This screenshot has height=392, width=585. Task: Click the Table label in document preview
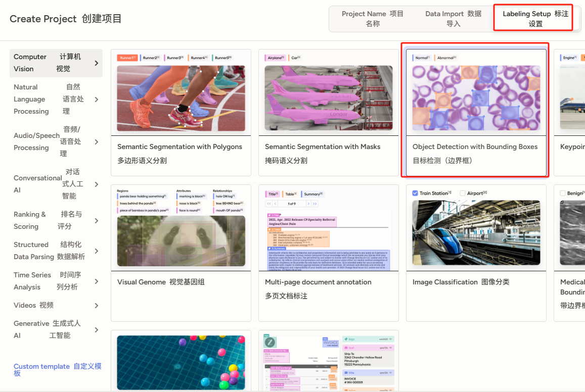290,194
